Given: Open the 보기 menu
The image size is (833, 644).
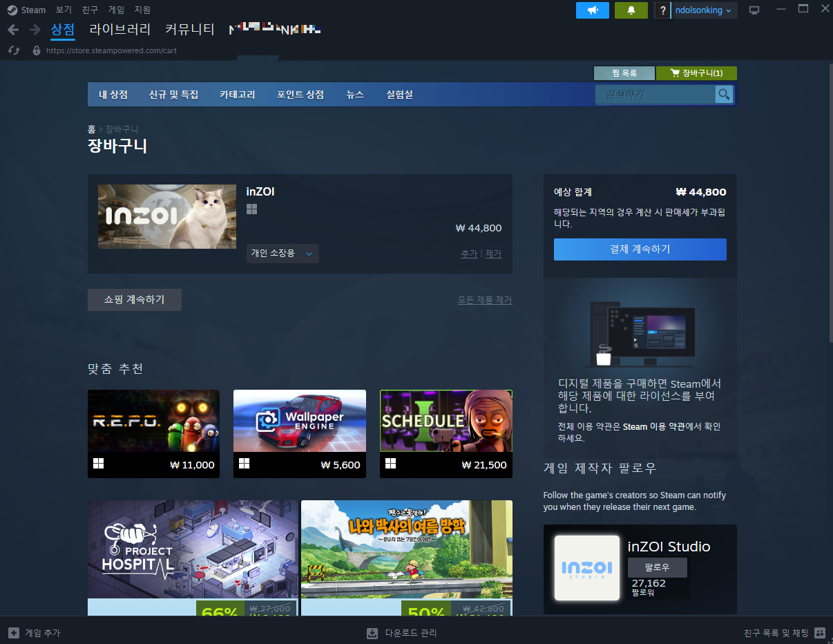Looking at the screenshot, I should [64, 10].
